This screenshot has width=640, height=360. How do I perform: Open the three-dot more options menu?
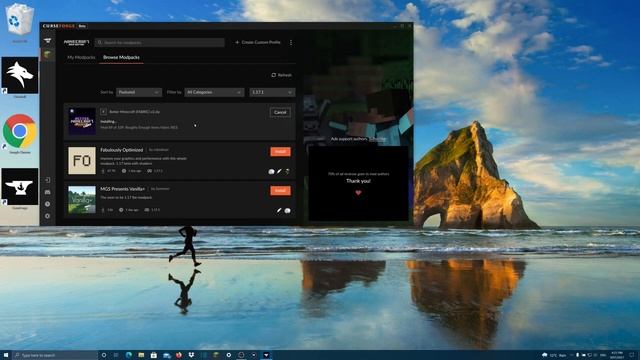point(291,42)
